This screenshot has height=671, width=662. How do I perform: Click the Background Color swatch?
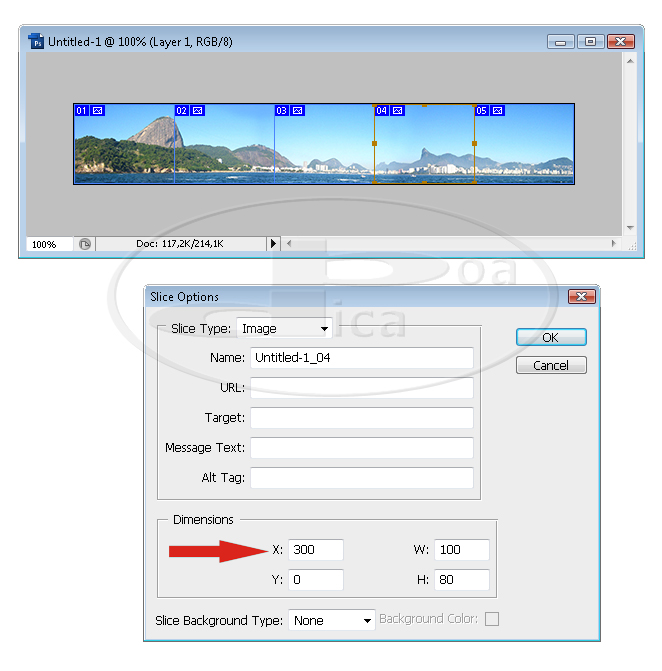tap(492, 619)
